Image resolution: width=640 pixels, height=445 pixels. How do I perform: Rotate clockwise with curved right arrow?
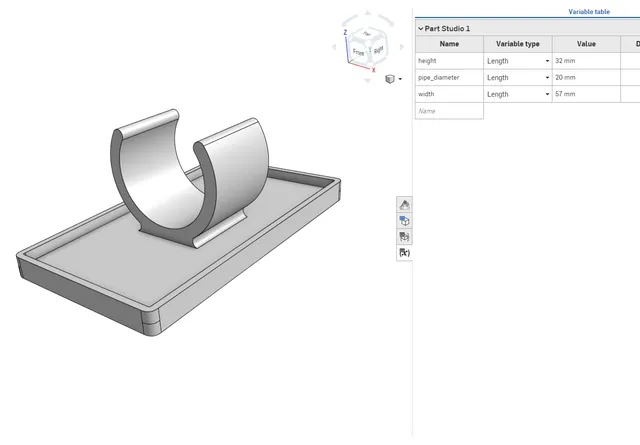click(386, 20)
